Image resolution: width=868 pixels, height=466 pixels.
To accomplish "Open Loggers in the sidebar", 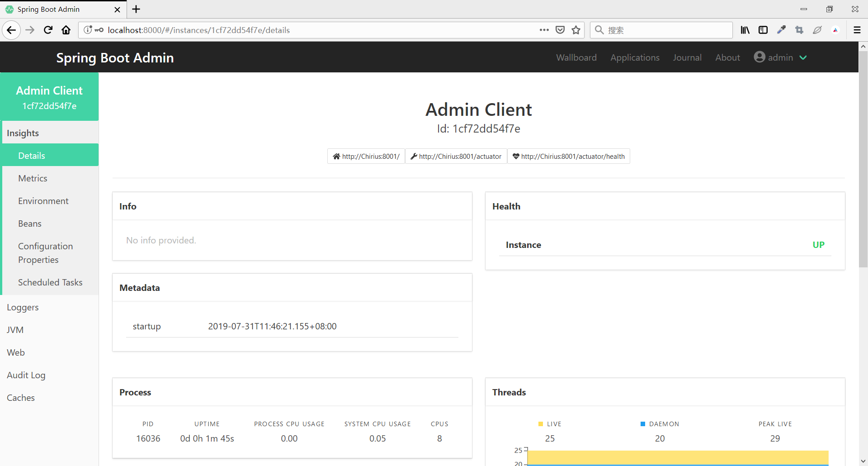I will 49,307.
